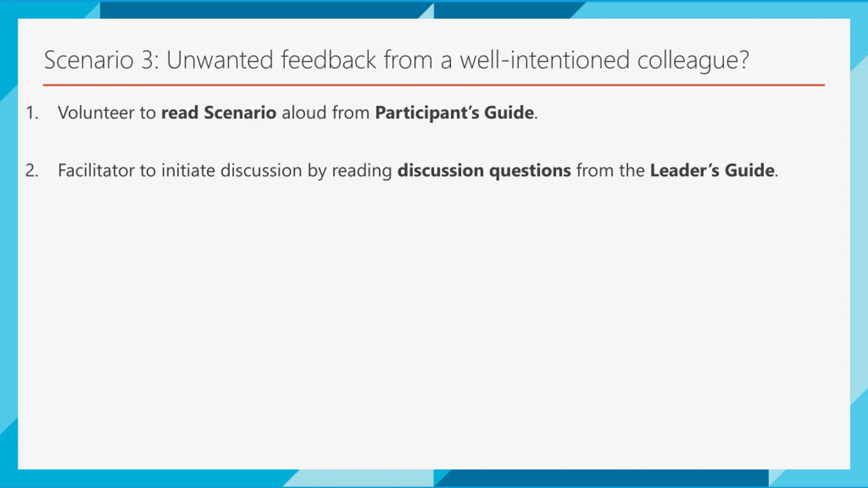This screenshot has width=868, height=488.
Task: Click "initiate discussion" in the second item
Action: (x=232, y=170)
